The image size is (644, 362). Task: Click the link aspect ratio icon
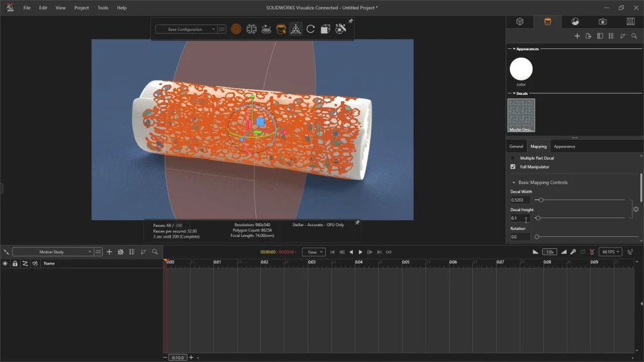(x=636, y=209)
